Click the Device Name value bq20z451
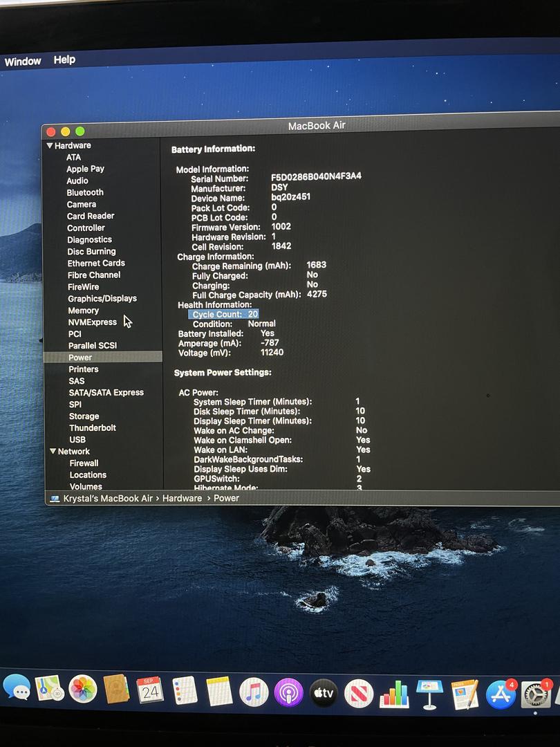The image size is (560, 747). (x=290, y=196)
